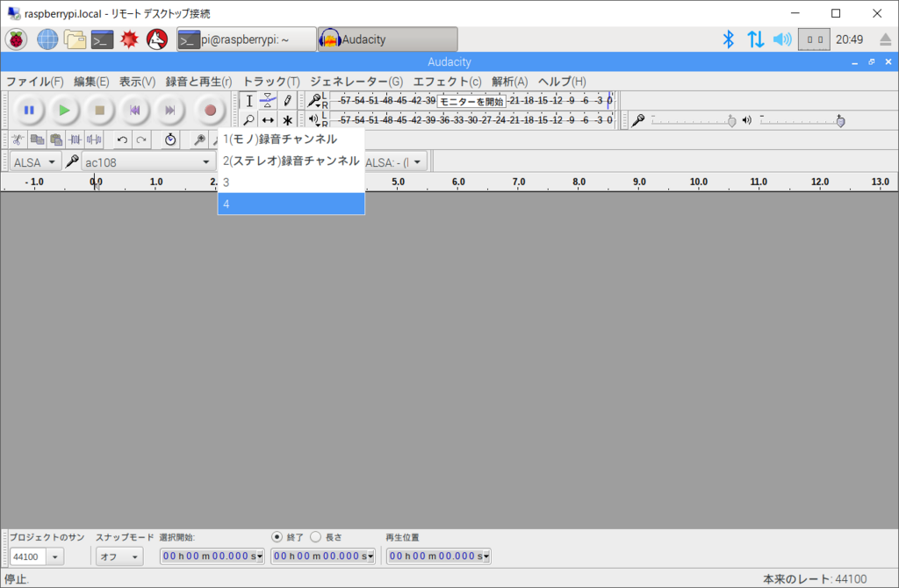Open the ALSA playback device dropdown
Image resolution: width=899 pixels, height=588 pixels.
tap(396, 162)
